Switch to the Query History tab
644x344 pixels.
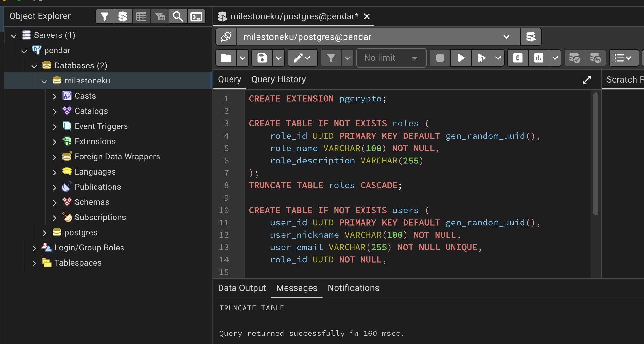pyautogui.click(x=279, y=79)
